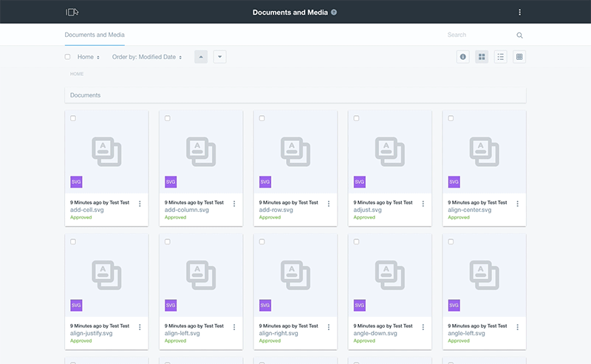Image resolution: width=591 pixels, height=364 pixels.
Task: Open the info panel icon
Action: 462,57
